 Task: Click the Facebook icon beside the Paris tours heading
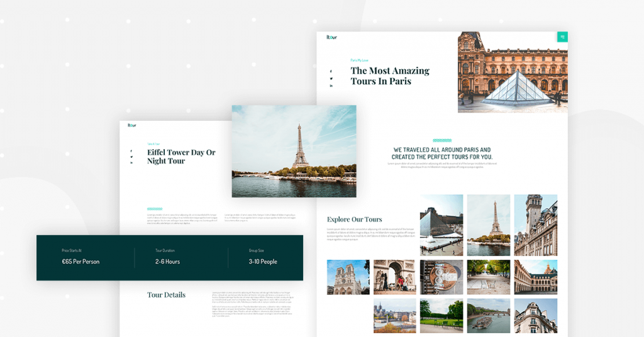(331, 71)
